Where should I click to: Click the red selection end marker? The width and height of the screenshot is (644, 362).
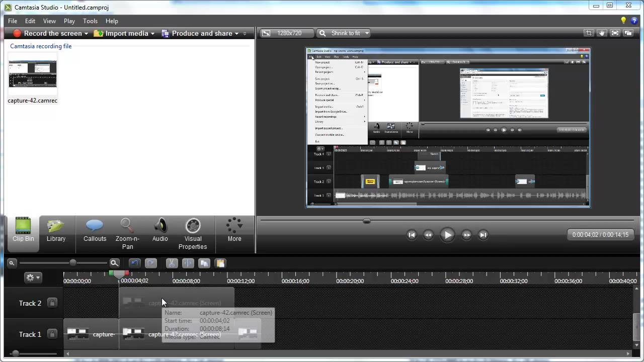pos(127,273)
